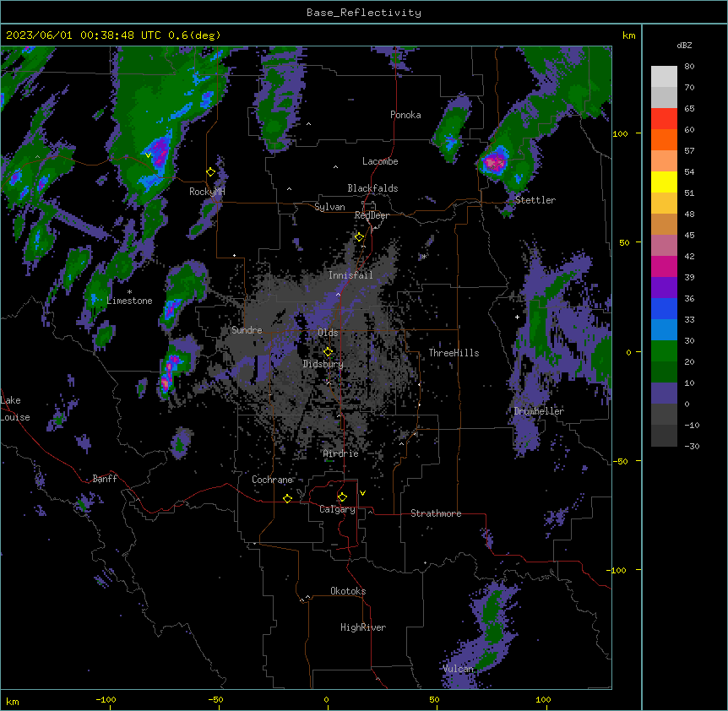The height and width of the screenshot is (711, 728).
Task: Click the 80 value in dBZ legend
Action: (x=689, y=67)
